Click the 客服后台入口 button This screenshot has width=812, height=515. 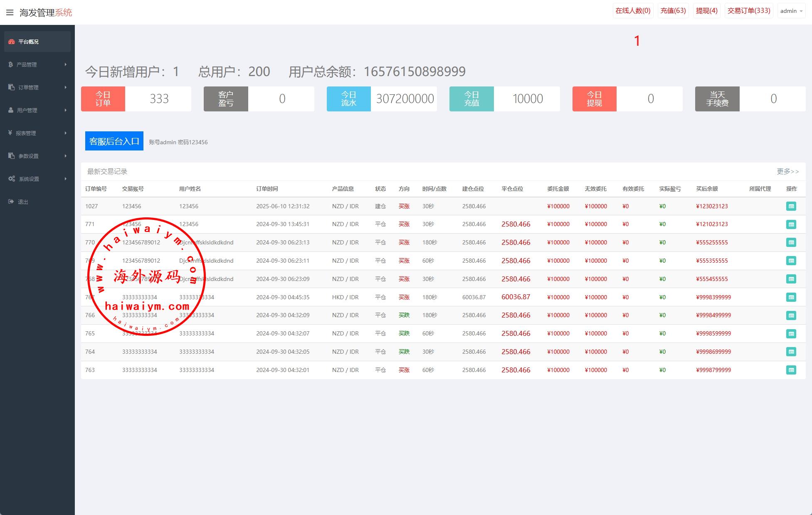point(114,141)
